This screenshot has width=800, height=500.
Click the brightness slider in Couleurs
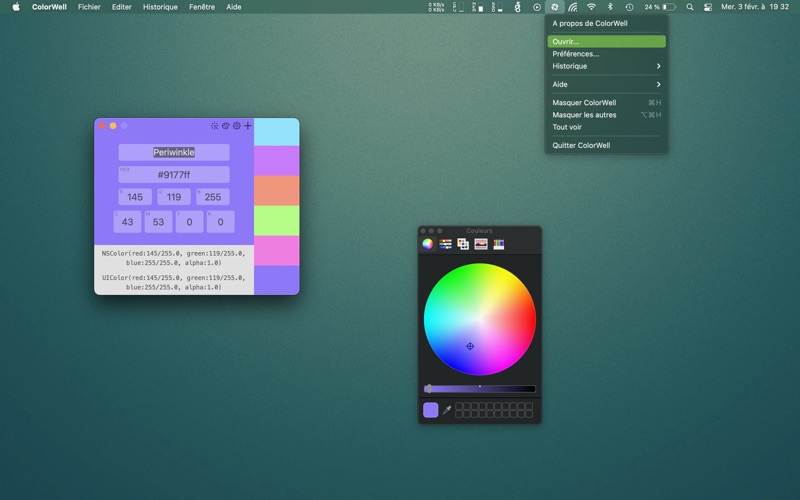(x=480, y=389)
